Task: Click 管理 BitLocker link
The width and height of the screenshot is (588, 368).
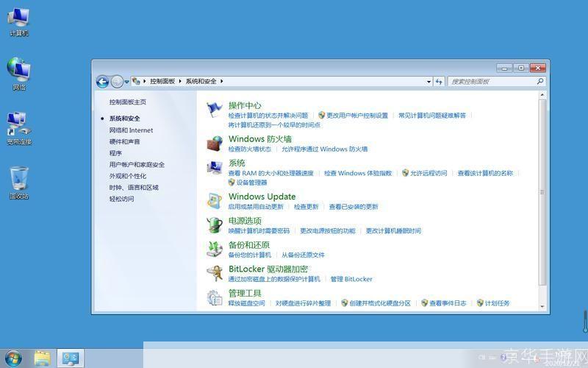Action: pyautogui.click(x=351, y=279)
